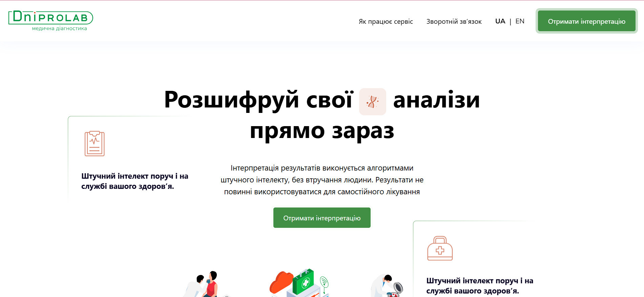
Task: Click the 'медична діагностика' tagline under the logo
Action: [59, 28]
